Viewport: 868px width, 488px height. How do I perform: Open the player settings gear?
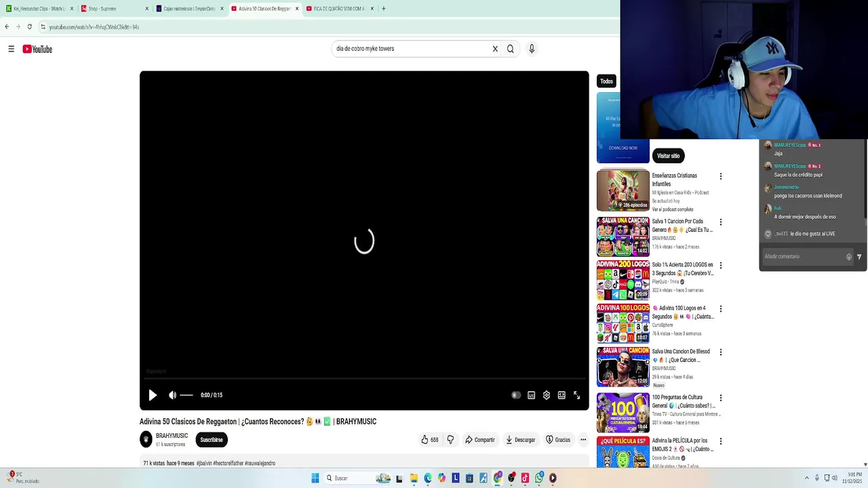[547, 395]
